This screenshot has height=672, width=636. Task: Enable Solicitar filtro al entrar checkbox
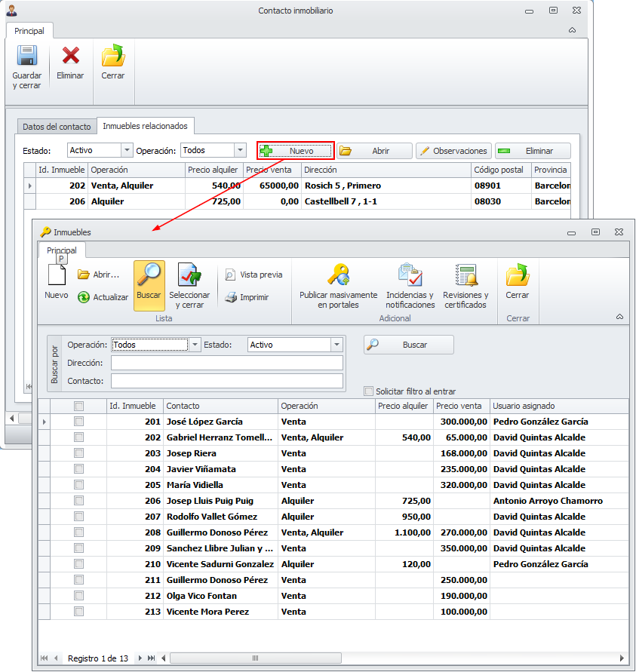[x=369, y=391]
